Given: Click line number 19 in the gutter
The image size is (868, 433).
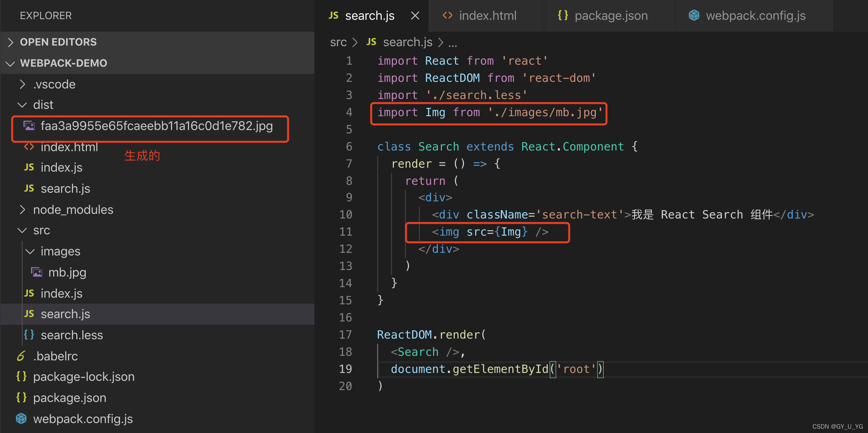Looking at the screenshot, I should pyautogui.click(x=346, y=369).
